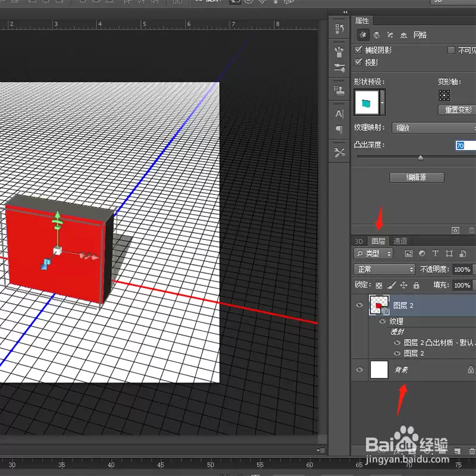Open the Coordinates properties icon
Screen dimensions: 476x476
tap(403, 35)
